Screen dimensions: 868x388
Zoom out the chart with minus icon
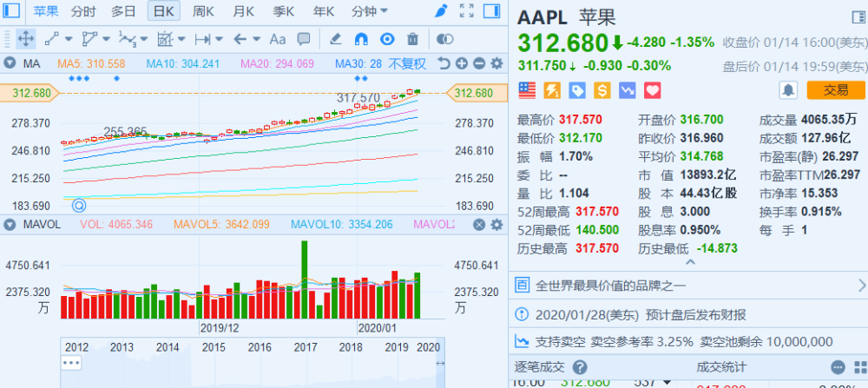(x=479, y=63)
